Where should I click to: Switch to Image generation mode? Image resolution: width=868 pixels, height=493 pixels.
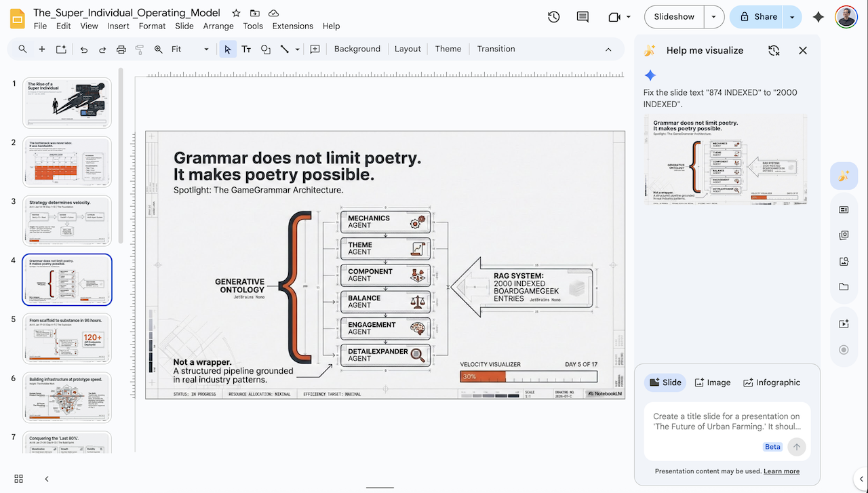(x=712, y=382)
